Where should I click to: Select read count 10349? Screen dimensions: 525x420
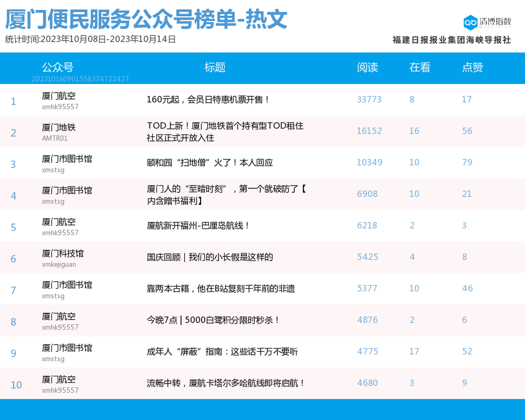pyautogui.click(x=369, y=162)
